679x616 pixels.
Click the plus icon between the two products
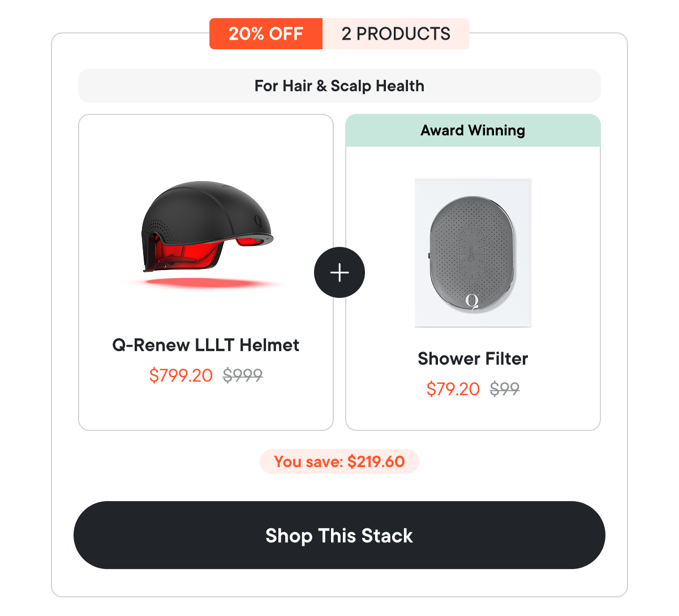click(339, 272)
